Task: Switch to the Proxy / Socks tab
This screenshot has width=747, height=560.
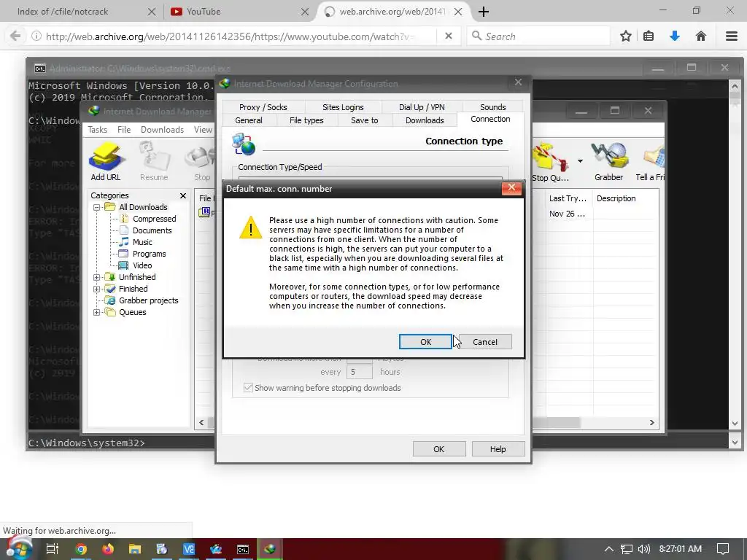Action: 263,107
